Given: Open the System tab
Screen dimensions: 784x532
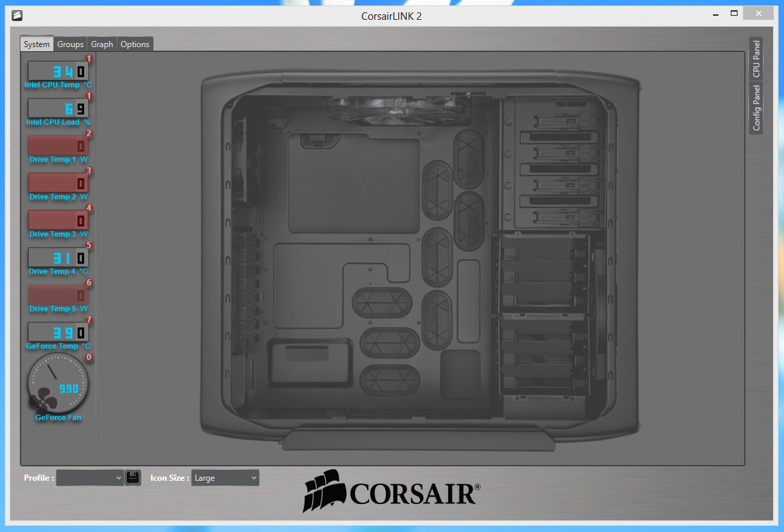Looking at the screenshot, I should (x=36, y=44).
